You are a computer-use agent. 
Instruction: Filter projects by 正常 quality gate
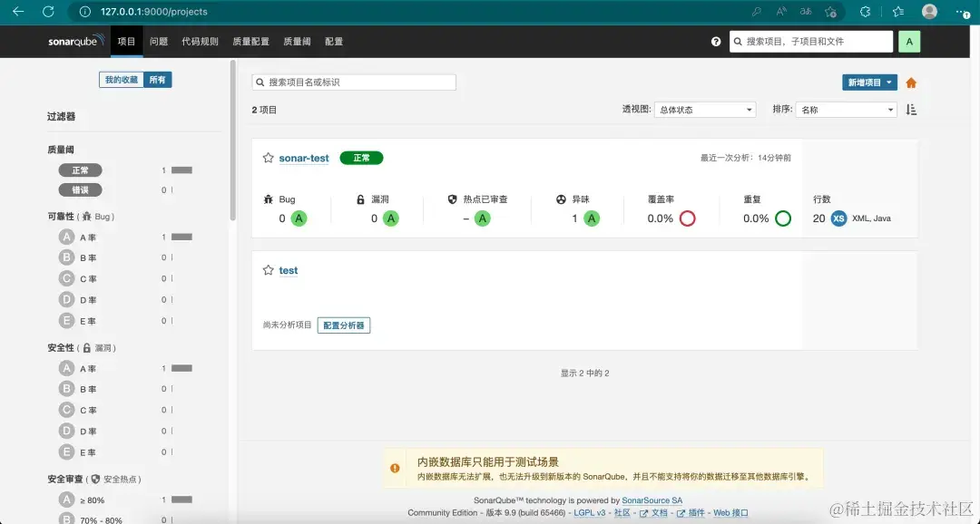tap(80, 170)
